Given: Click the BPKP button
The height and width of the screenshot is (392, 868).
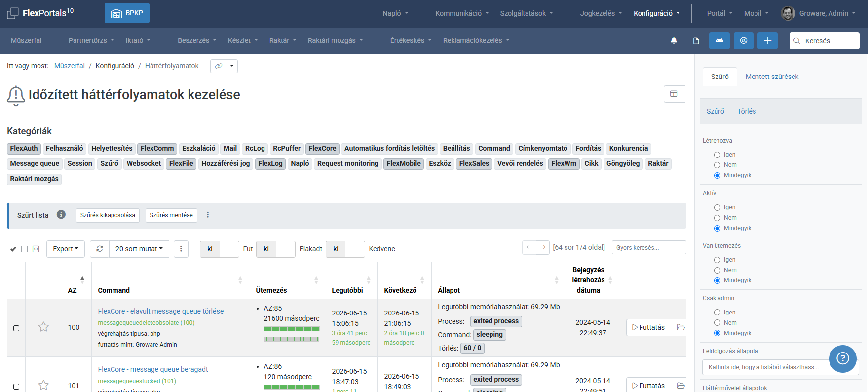Looking at the screenshot, I should pyautogui.click(x=127, y=13).
